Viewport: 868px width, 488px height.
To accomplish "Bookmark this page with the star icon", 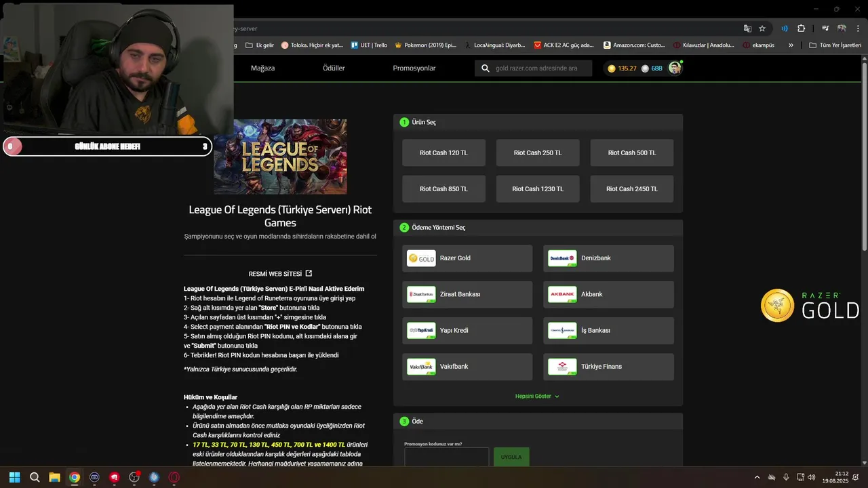I will pos(762,28).
